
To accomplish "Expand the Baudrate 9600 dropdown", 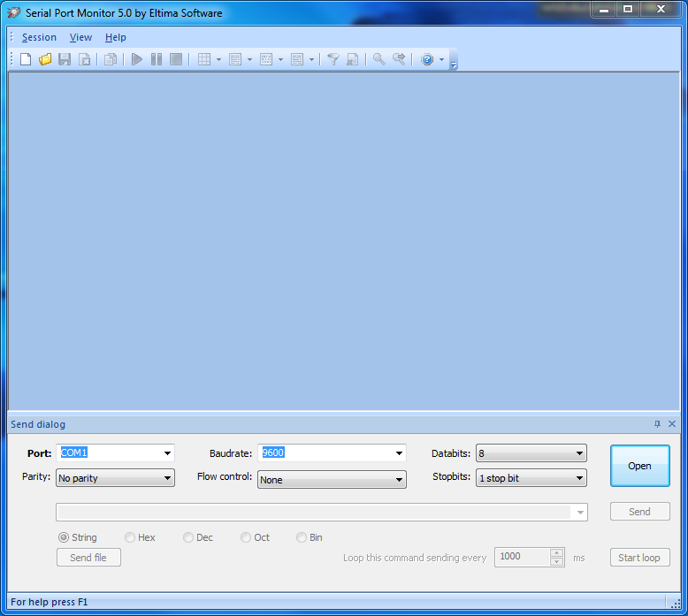I will click(399, 452).
